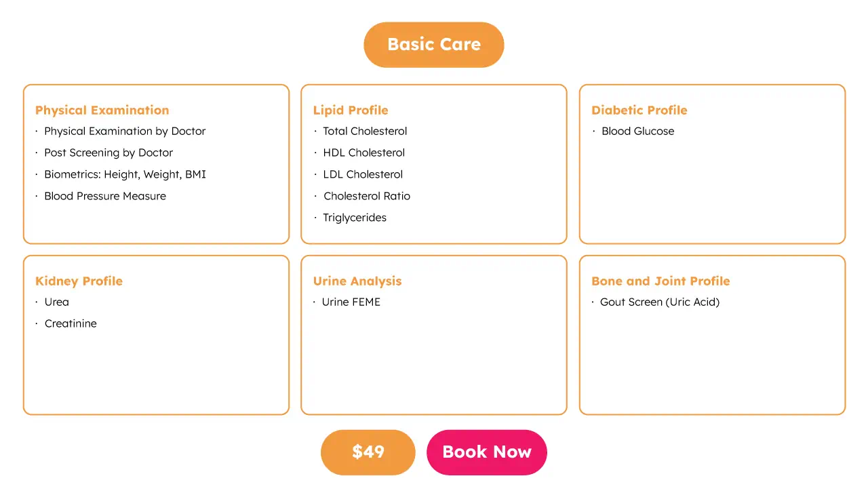Click the Kidney Profile heading
This screenshot has width=868, height=495.
tap(79, 281)
